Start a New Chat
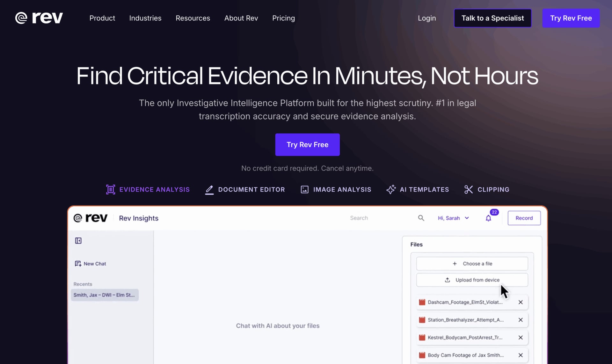Screen dimensions: 612x364 (x=91, y=264)
